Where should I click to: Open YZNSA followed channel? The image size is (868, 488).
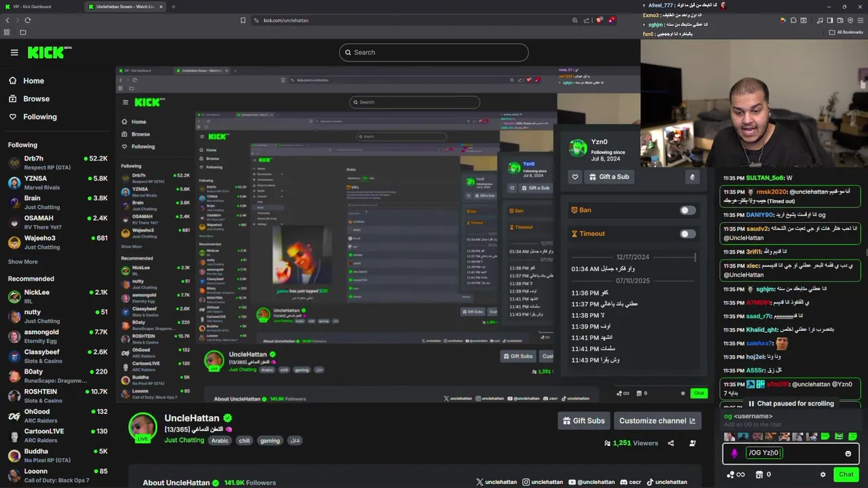[x=58, y=182]
